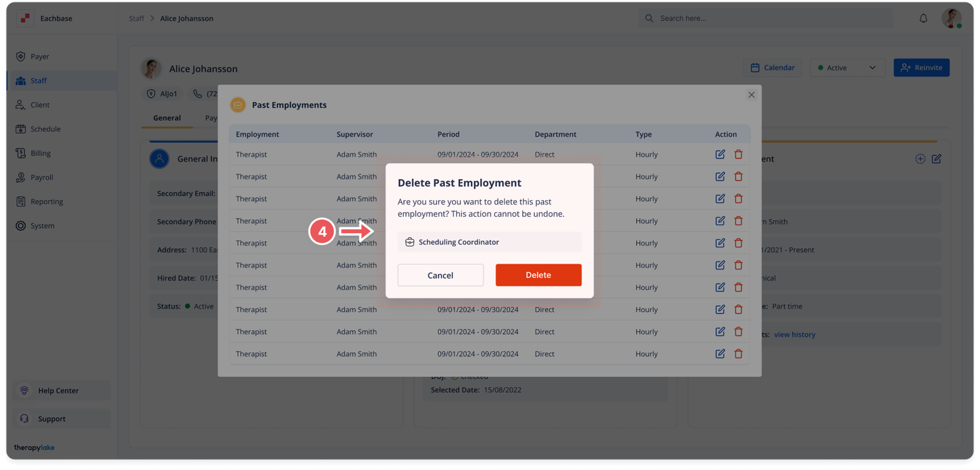
Task: Open the Active status dropdown
Action: tap(847, 68)
